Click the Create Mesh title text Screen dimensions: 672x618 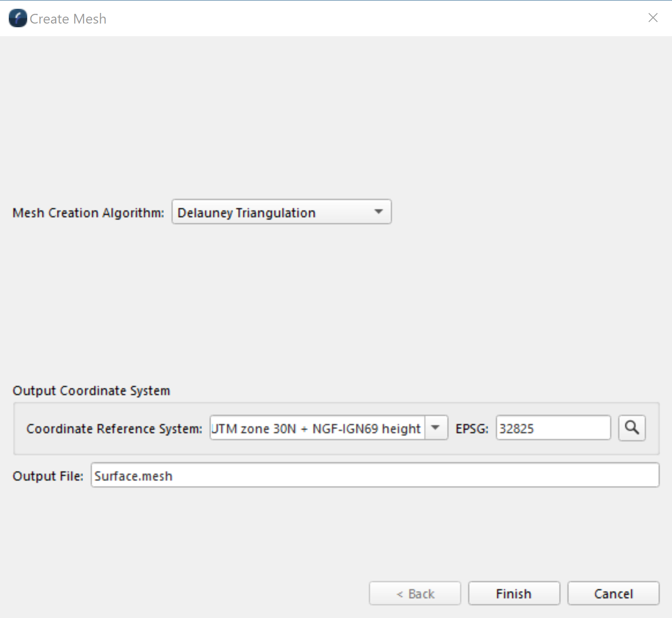point(68,19)
